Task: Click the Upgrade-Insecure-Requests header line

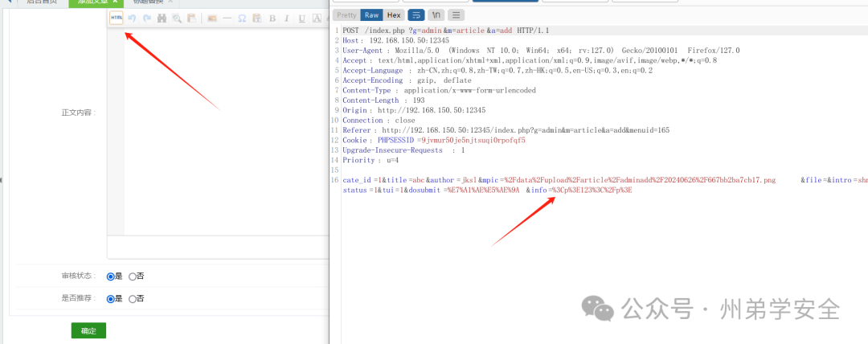Action: (403, 150)
